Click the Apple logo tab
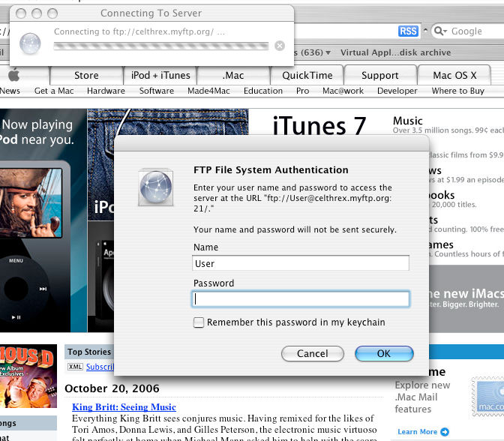The width and height of the screenshot is (504, 441). pyautogui.click(x=13, y=75)
